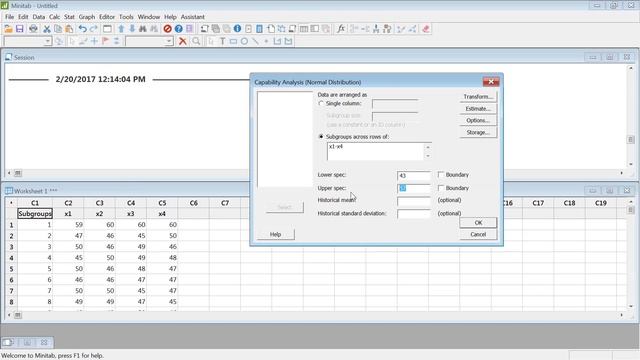The image size is (640, 360).
Task: Click the Options... button
Action: pyautogui.click(x=478, y=120)
